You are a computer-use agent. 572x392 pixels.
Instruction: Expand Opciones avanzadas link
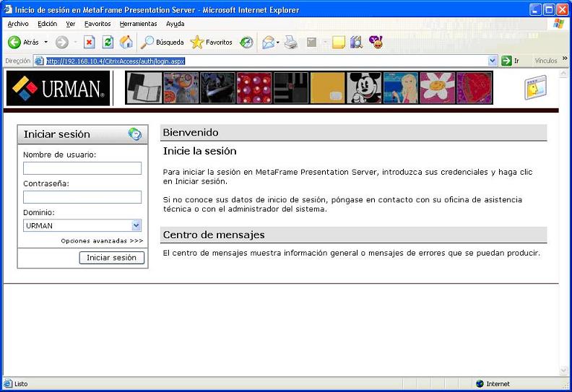tap(102, 240)
